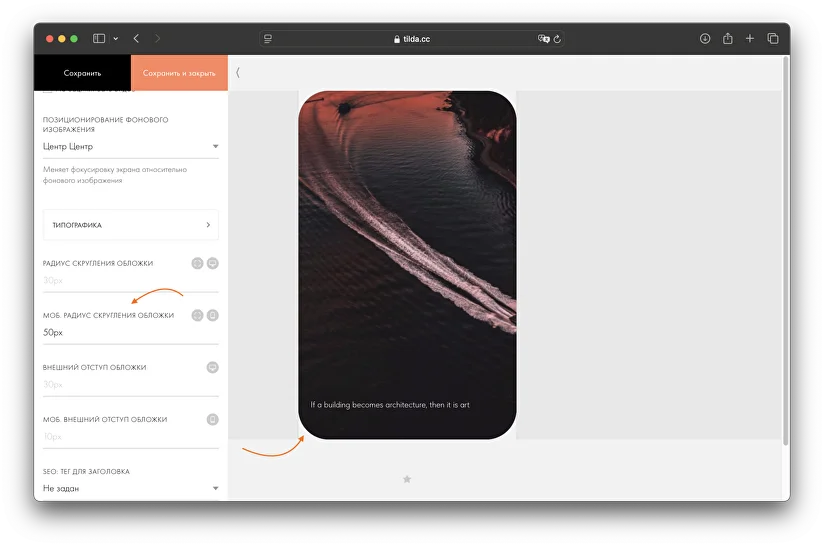Click the desktop icon beside Внешний отступ обложки
Screen dimensions: 824x546
212,367
